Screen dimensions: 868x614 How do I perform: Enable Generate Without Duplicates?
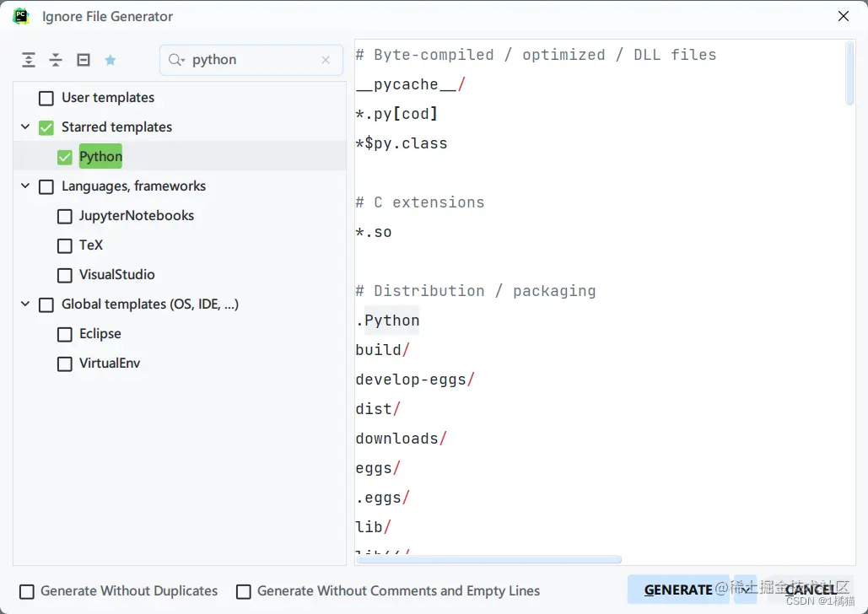click(28, 591)
